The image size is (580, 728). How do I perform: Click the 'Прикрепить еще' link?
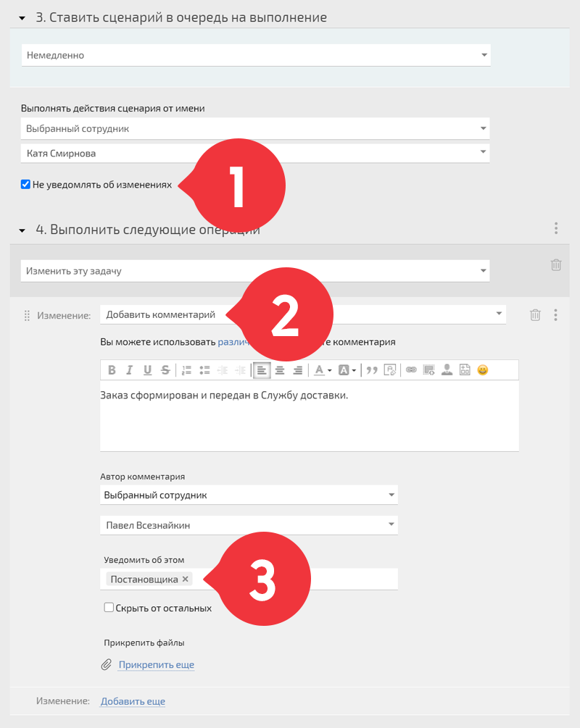pos(156,665)
